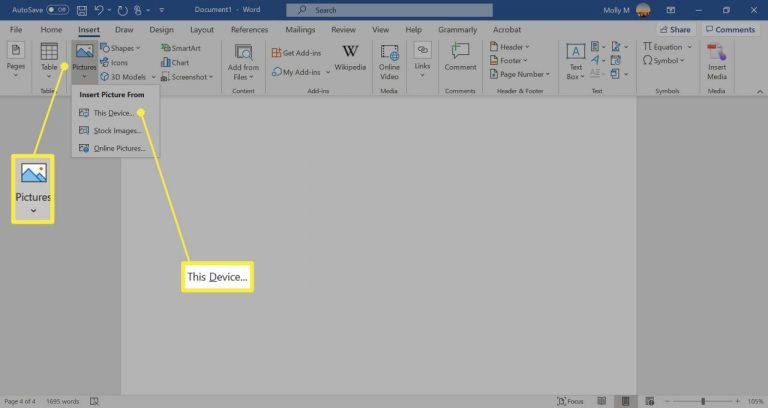Open My Add-ins
The width and height of the screenshot is (768, 408).
point(296,72)
